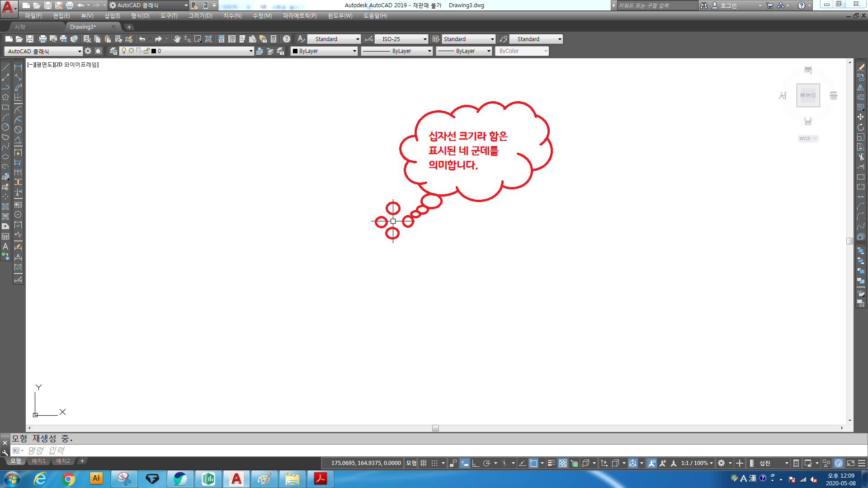This screenshot has width=868, height=488.
Task: Open the 그리기(D) menu
Action: pyautogui.click(x=200, y=16)
